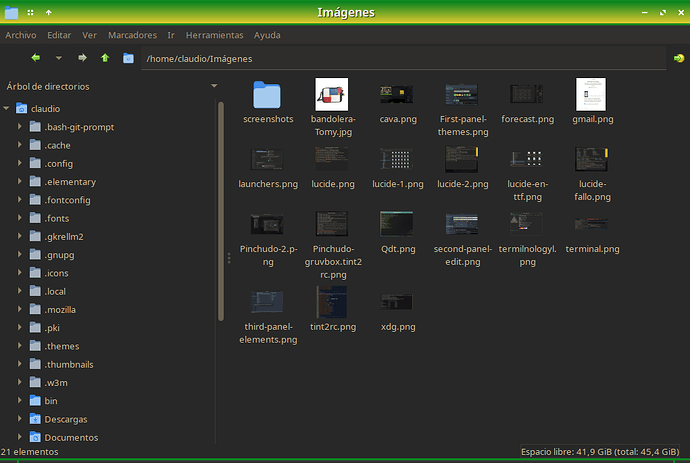The image size is (690, 463).
Task: Select Documentos in the directory tree
Action: 70,437
